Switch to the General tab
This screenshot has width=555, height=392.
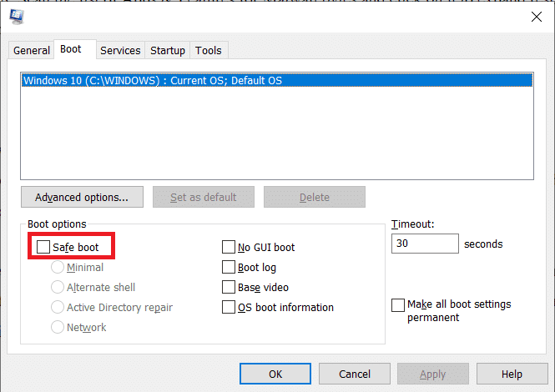coord(32,50)
